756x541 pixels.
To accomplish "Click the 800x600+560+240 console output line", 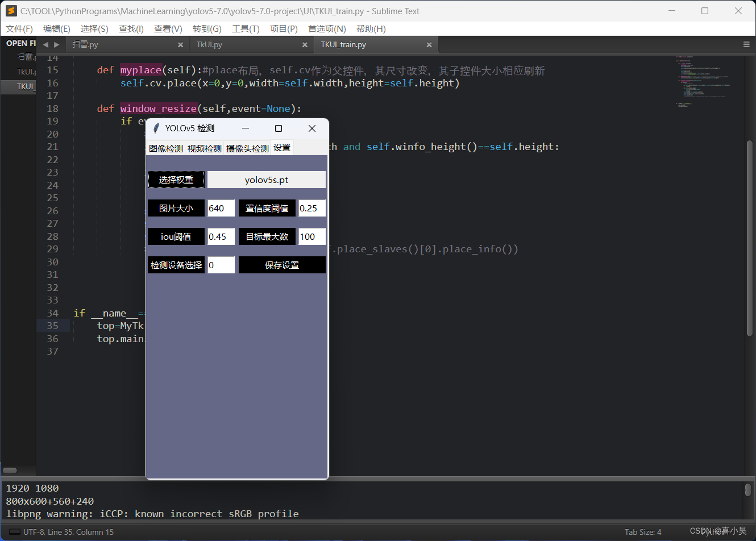I will (x=50, y=501).
